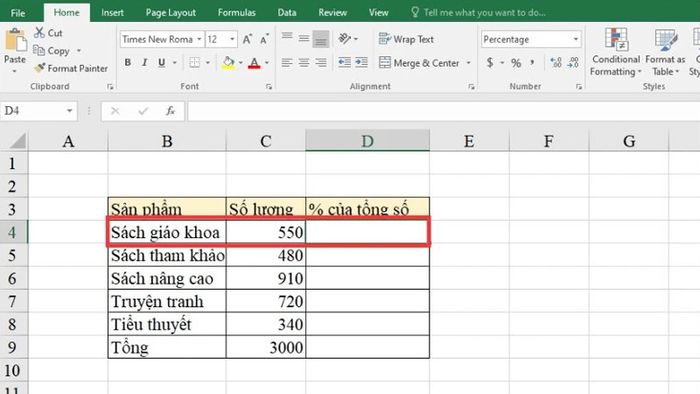Copy the selected cell

point(52,51)
